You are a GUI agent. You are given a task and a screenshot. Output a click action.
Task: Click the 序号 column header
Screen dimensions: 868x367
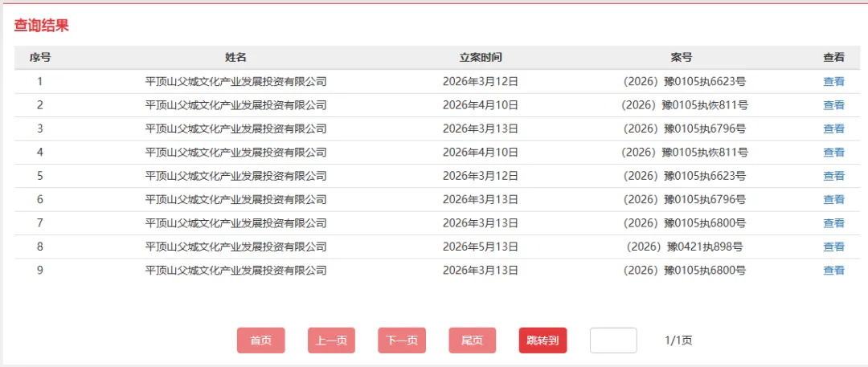pyautogui.click(x=40, y=58)
